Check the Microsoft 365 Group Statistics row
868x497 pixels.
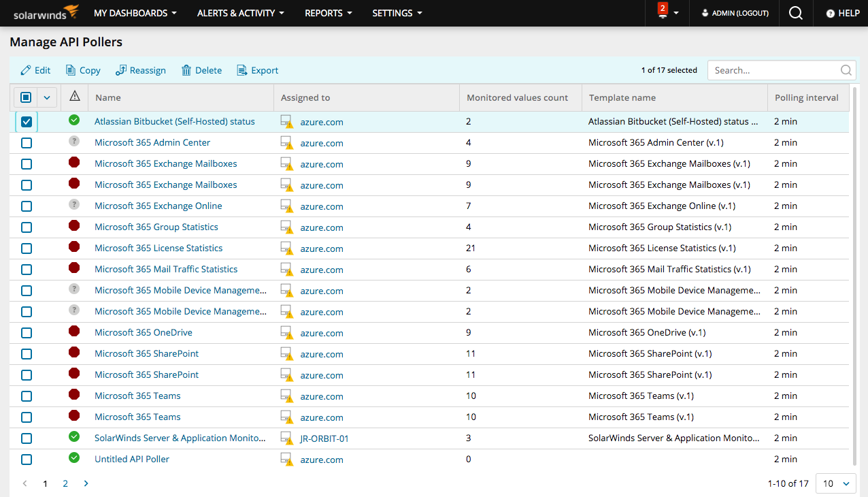(x=26, y=227)
